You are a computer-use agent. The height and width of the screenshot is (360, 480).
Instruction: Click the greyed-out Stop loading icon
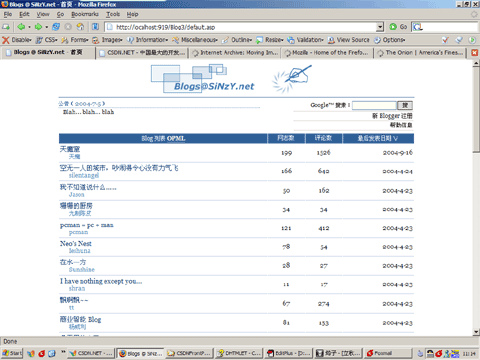pyautogui.click(x=68, y=27)
